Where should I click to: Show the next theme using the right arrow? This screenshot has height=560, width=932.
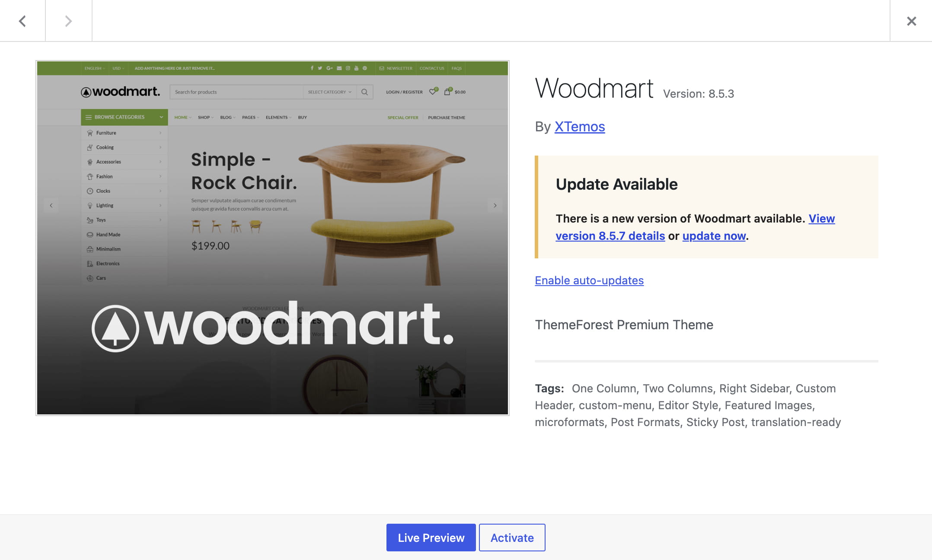(x=68, y=21)
